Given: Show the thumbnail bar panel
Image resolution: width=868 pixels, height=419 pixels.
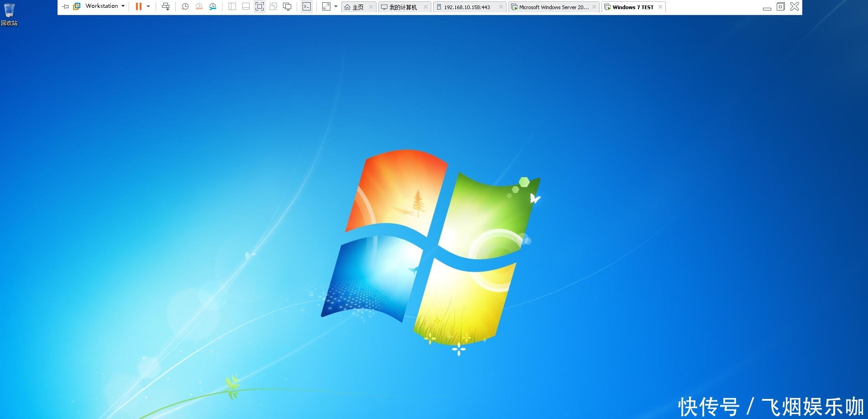Looking at the screenshot, I should 246,6.
